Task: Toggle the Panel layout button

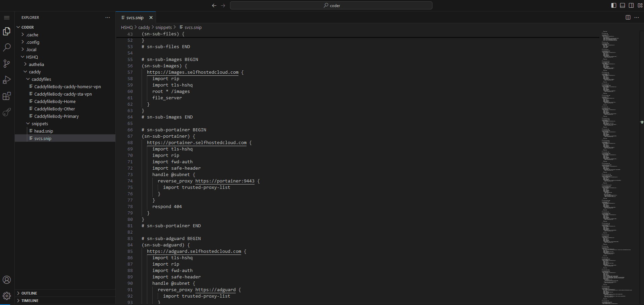Action: pos(622,5)
